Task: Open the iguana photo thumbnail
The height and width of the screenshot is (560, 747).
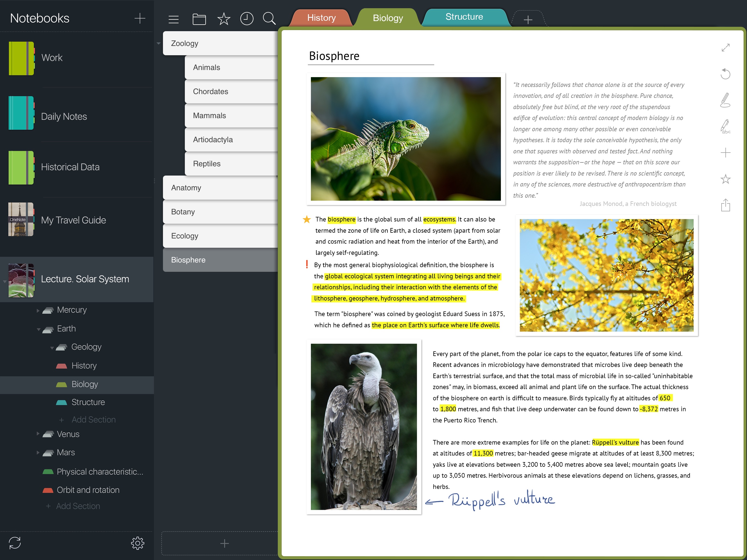Action: coord(405,139)
